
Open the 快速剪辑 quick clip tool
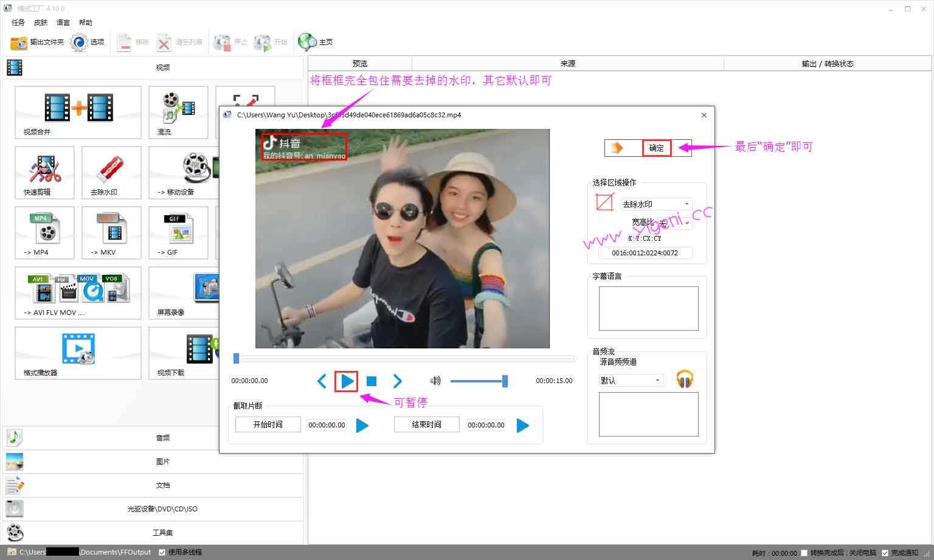tap(44, 173)
